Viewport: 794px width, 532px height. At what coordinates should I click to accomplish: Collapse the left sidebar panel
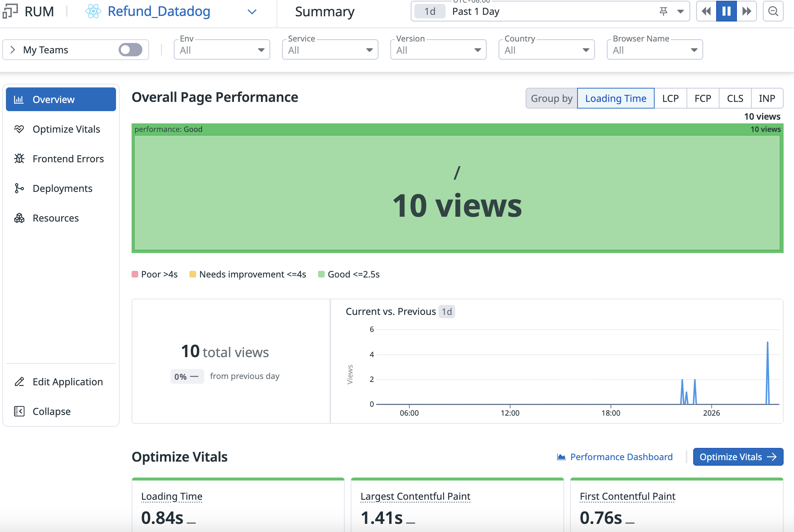[52, 411]
